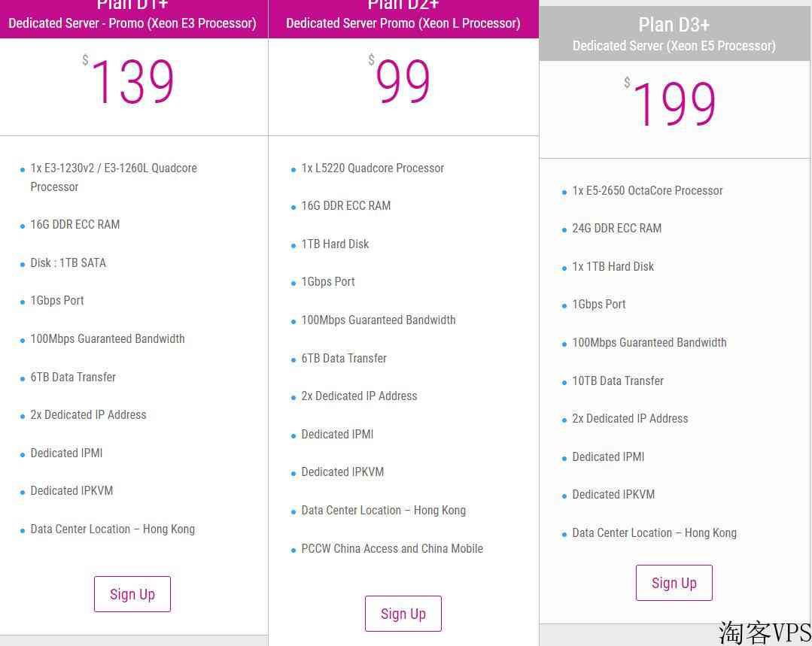Click the E5-2650 OctaCore Processor text
Viewport: 812px width, 646px height.
coord(647,191)
